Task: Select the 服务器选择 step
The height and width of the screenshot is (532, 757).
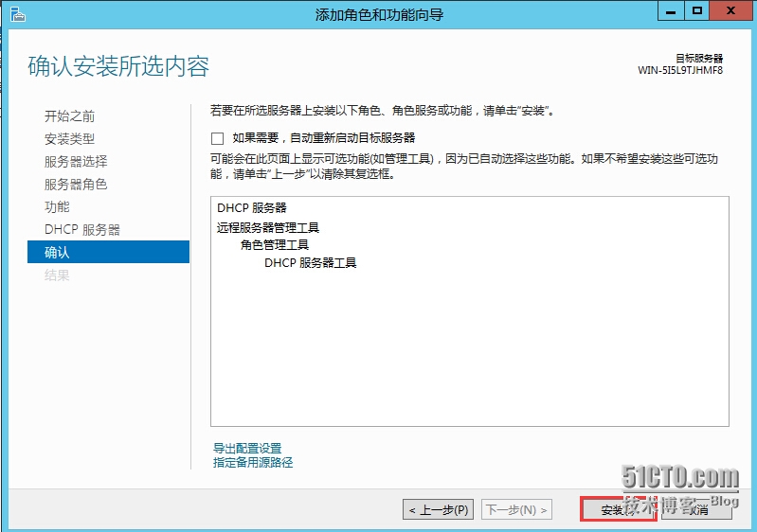Action: coord(76,162)
